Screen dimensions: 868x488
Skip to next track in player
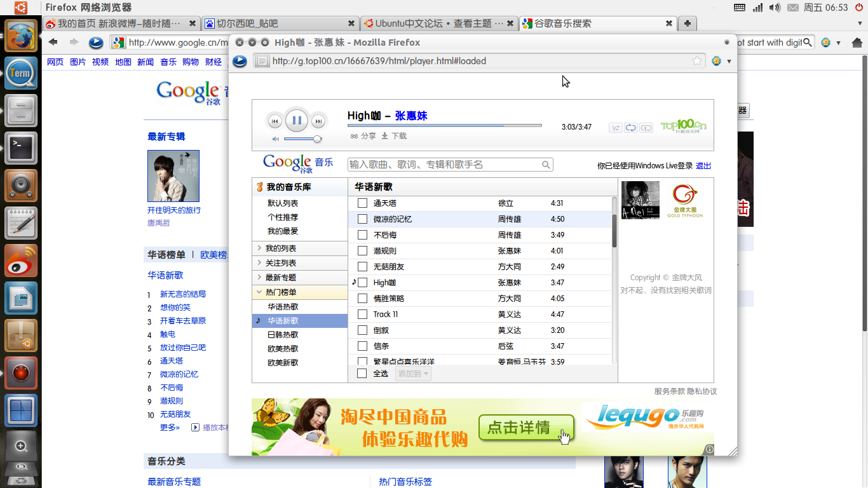(319, 121)
